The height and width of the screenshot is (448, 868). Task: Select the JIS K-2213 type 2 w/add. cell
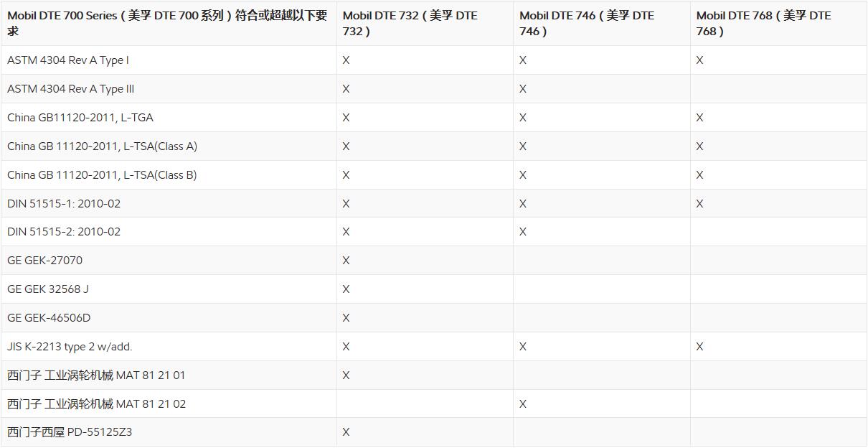pos(70,347)
